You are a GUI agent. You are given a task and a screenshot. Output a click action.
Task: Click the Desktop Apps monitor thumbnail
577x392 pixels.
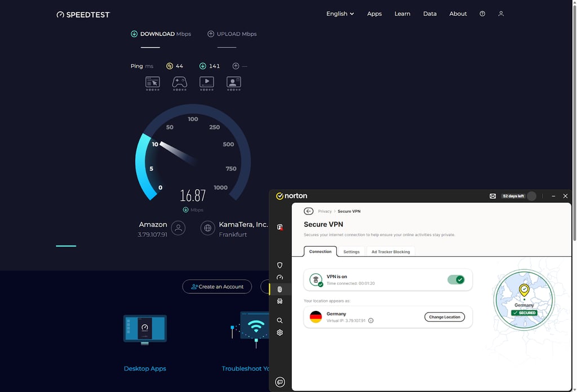tap(145, 329)
